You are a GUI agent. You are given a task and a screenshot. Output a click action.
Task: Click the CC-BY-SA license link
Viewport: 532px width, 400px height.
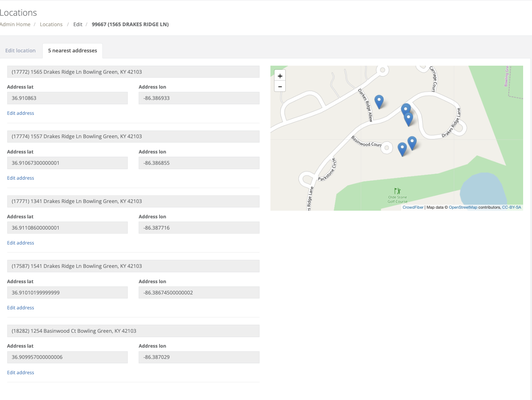511,207
